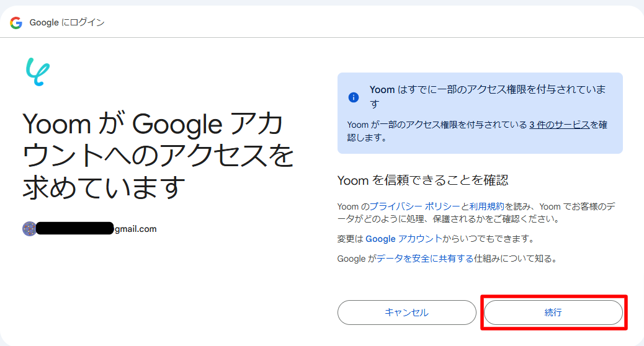
Task: Click the Google logo in the header
Action: tap(16, 22)
